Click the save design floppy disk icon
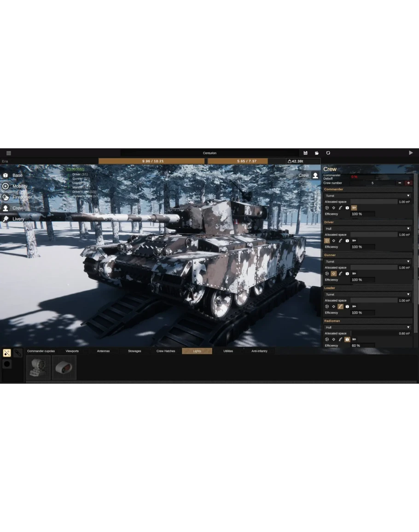This screenshot has width=419, height=532. point(305,153)
